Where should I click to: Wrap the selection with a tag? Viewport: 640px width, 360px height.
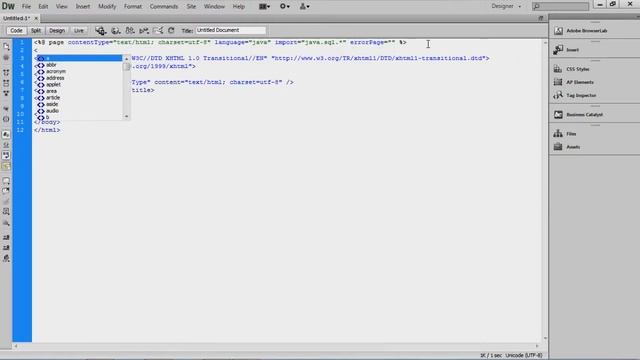pos(6,202)
